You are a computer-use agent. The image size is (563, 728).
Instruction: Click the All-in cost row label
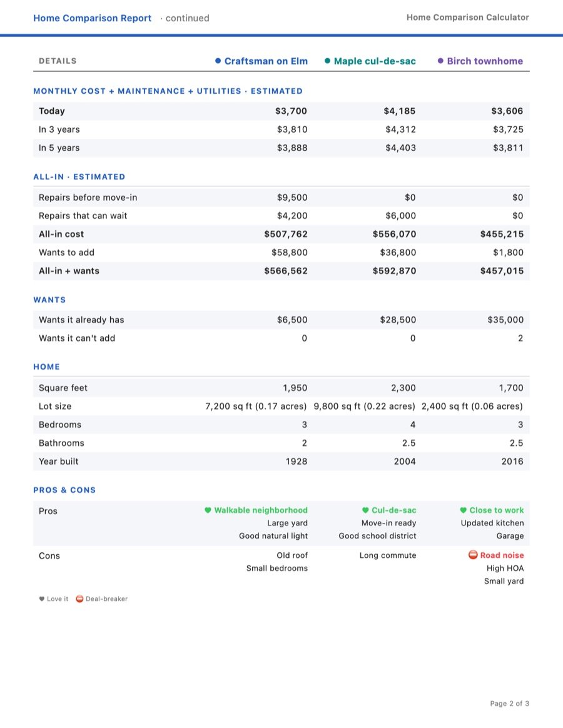pyautogui.click(x=61, y=234)
